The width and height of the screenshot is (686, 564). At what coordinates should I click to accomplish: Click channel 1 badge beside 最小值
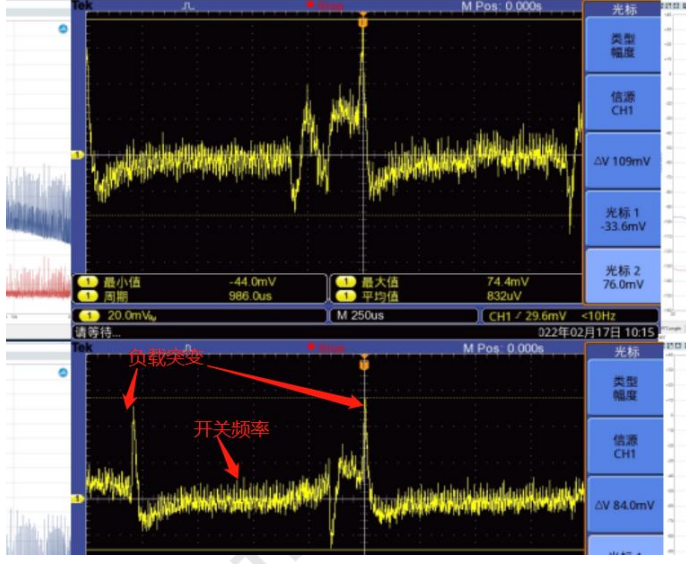(88, 282)
